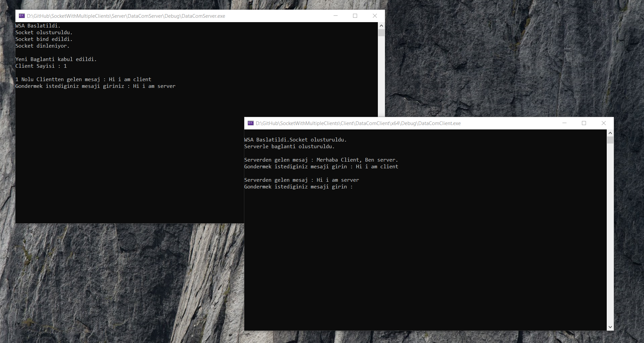Click scroll-up arrow in DataComClient window
The height and width of the screenshot is (343, 644).
(x=610, y=133)
